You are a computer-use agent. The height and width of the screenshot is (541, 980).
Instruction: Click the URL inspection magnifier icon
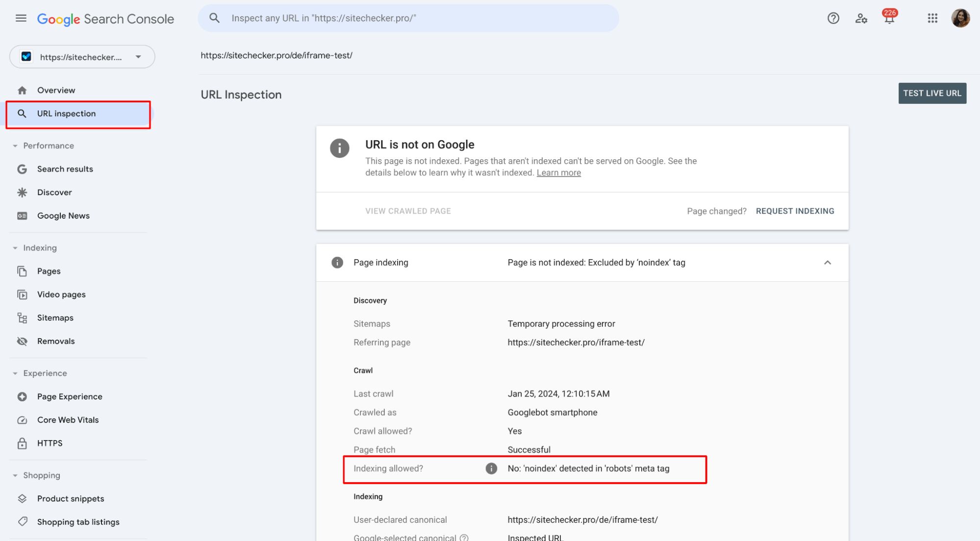tap(22, 114)
